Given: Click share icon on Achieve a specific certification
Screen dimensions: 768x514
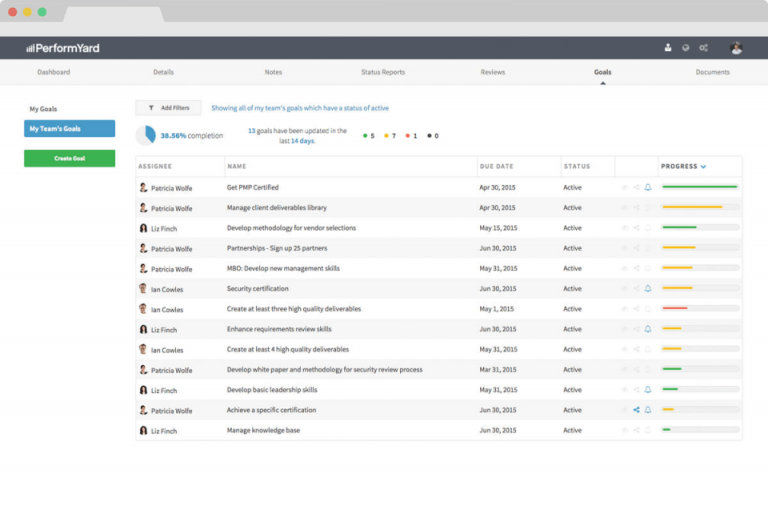Looking at the screenshot, I should click(x=636, y=410).
